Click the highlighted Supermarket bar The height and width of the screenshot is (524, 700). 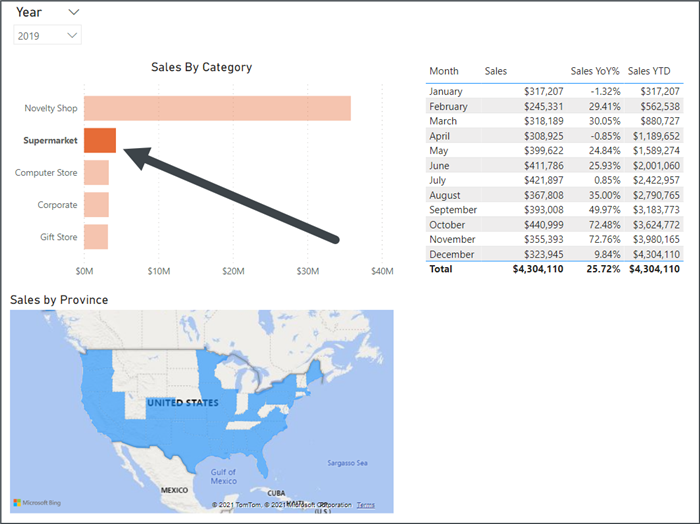100,140
